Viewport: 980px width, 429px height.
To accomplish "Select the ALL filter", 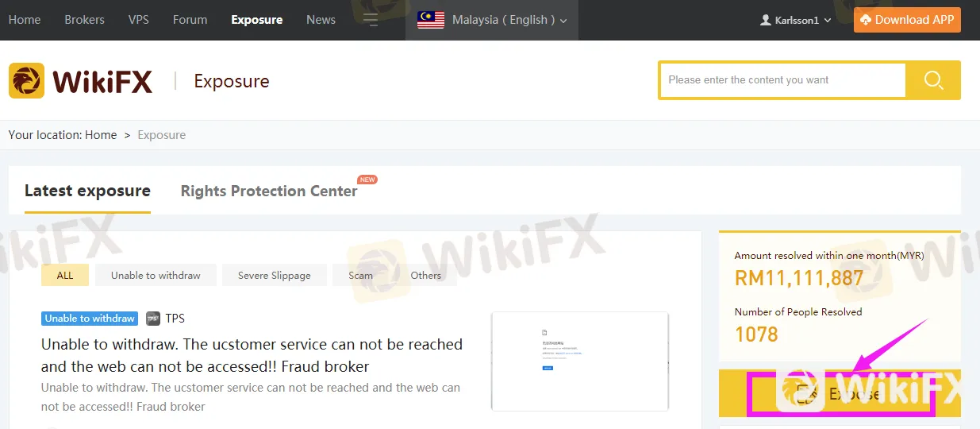I will 65,275.
